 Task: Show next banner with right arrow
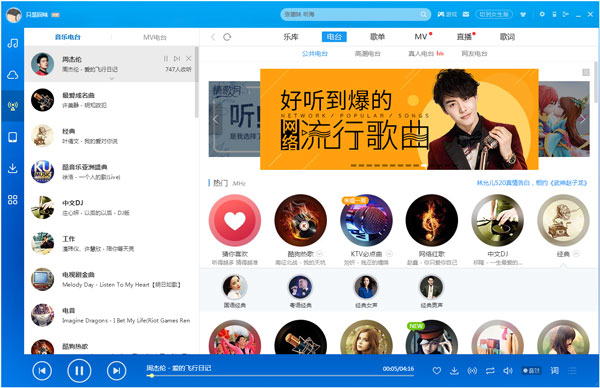(x=583, y=119)
